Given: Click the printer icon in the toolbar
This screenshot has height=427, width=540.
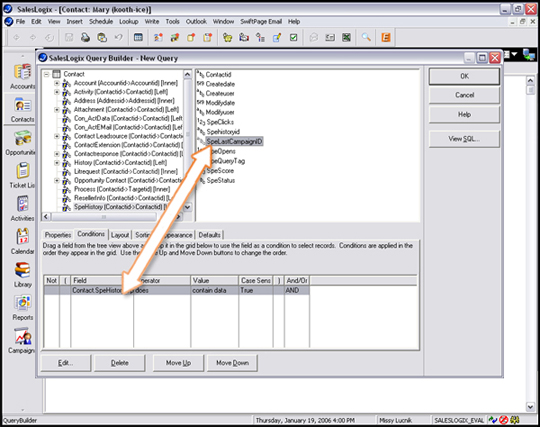Looking at the screenshot, I should [x=85, y=37].
